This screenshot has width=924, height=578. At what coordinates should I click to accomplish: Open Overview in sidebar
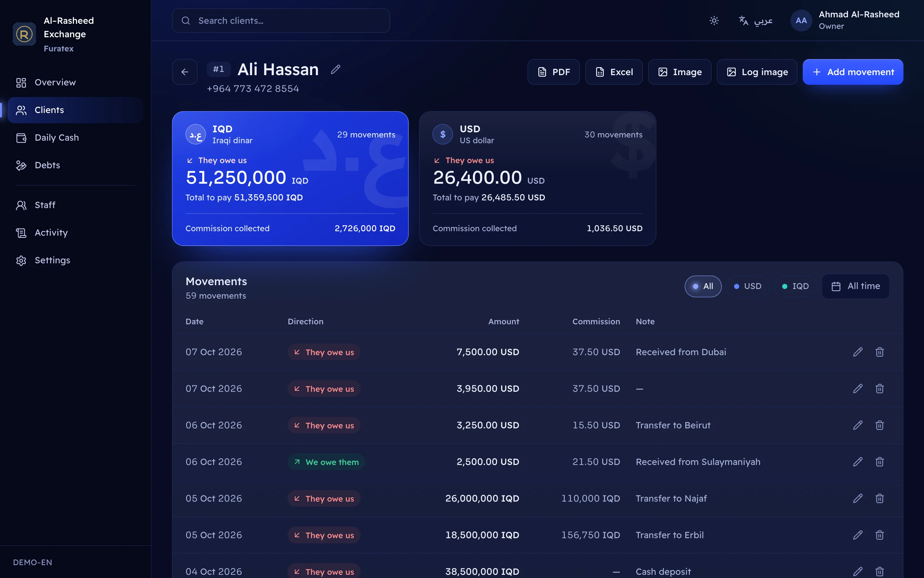pyautogui.click(x=76, y=83)
